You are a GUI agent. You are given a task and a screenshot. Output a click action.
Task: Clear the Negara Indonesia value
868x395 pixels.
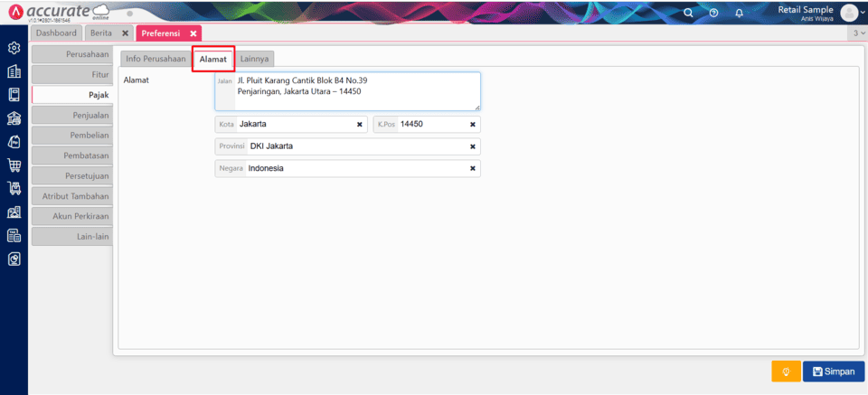[472, 168]
